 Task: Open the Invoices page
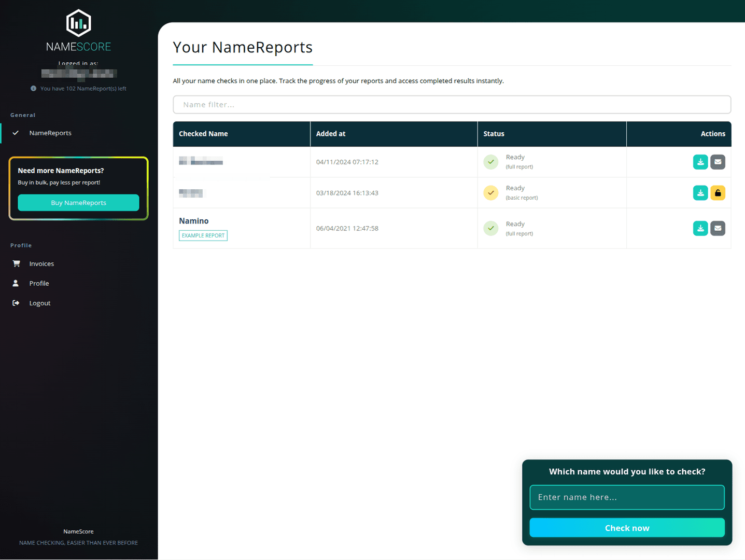tap(41, 263)
